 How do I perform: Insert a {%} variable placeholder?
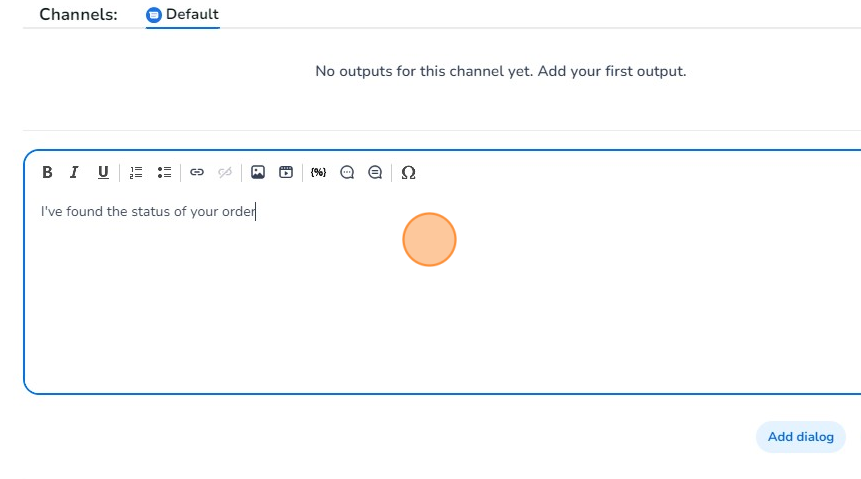pos(318,172)
